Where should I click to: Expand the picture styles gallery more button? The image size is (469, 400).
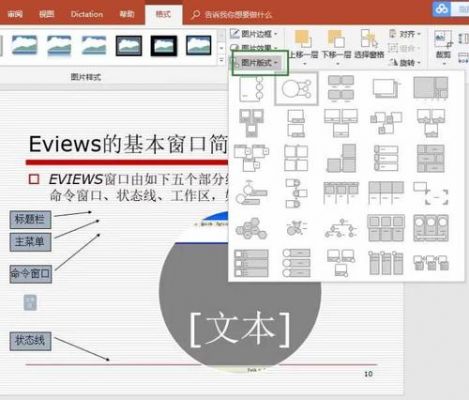221,61
